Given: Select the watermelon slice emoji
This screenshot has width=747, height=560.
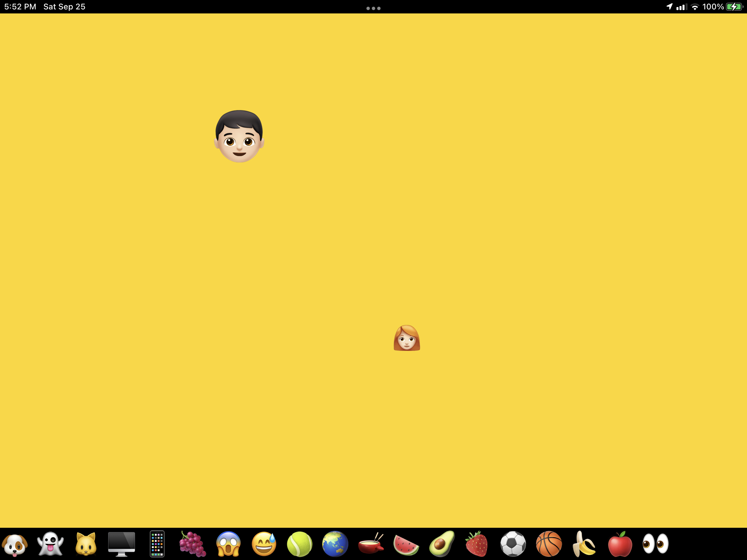Looking at the screenshot, I should click(x=406, y=544).
